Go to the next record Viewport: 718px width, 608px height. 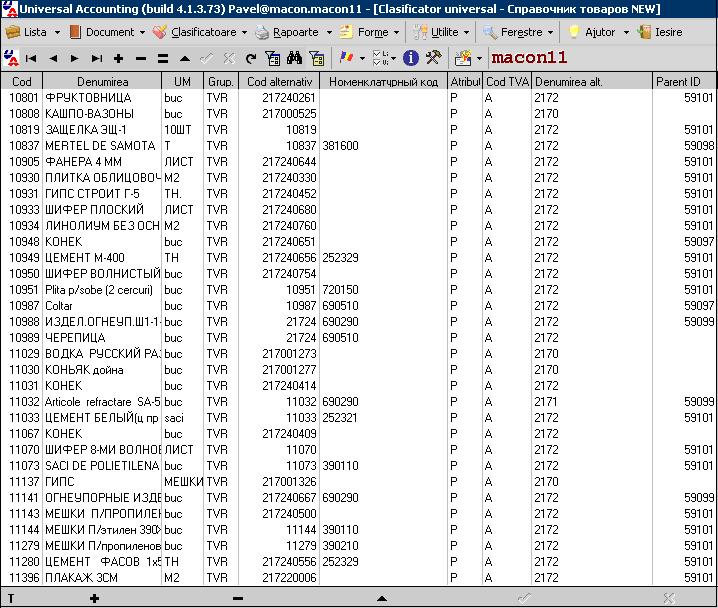pyautogui.click(x=75, y=59)
